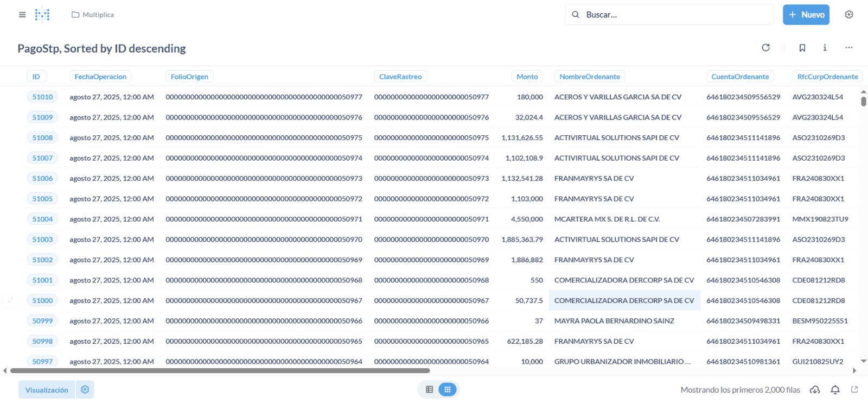
Task: Download the full results
Action: pyautogui.click(x=814, y=389)
